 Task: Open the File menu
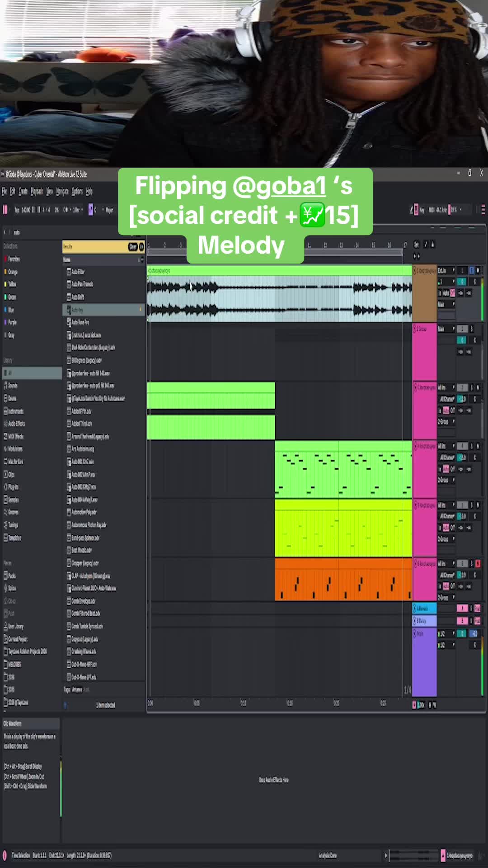click(x=4, y=191)
